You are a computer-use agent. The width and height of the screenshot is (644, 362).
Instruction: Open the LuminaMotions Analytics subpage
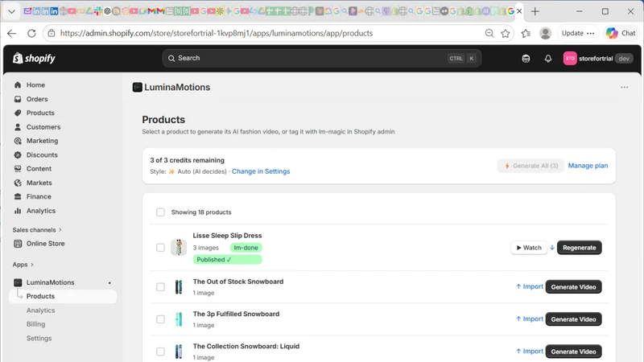[x=41, y=311]
